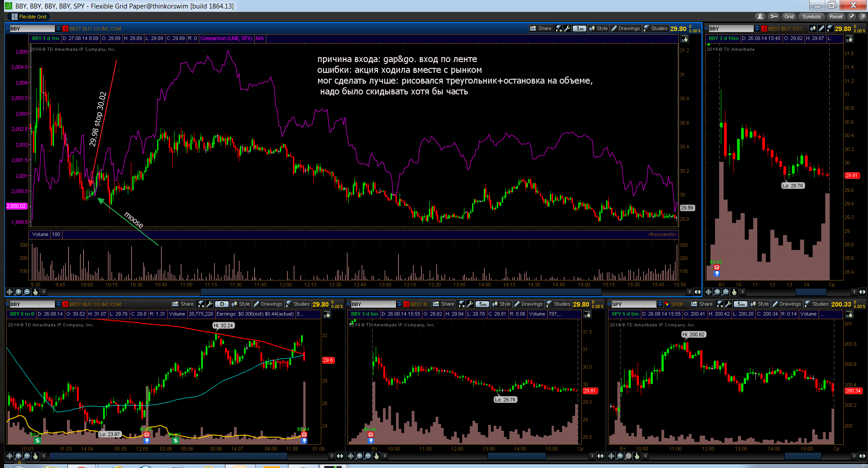Image resolution: width=868 pixels, height=468 pixels.
Task: Click the colored SPDR indicator icon in SPY chart
Action: 667,304
